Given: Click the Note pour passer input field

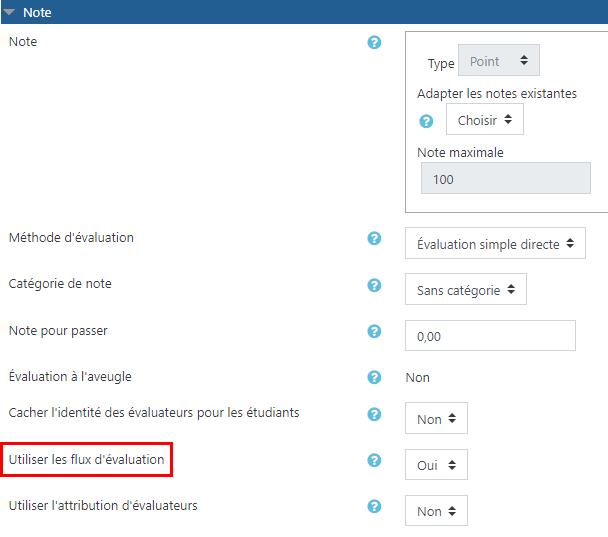Looking at the screenshot, I should (x=490, y=336).
